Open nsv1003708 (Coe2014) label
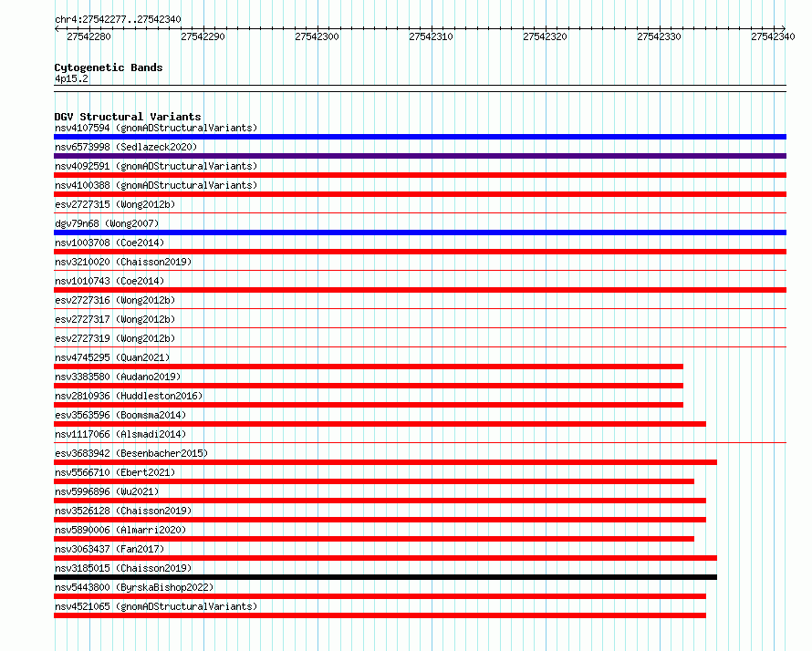 point(109,243)
